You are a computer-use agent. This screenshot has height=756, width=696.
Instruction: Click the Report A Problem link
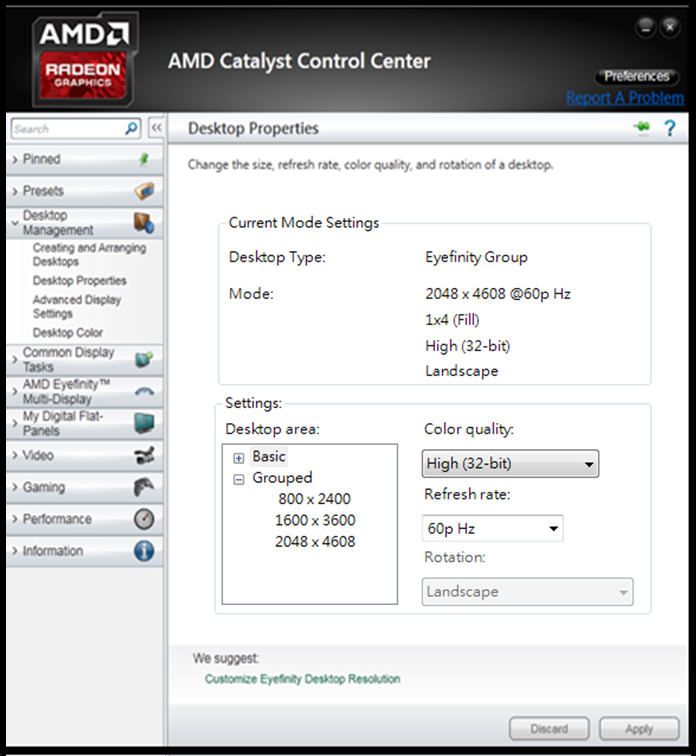pyautogui.click(x=625, y=98)
